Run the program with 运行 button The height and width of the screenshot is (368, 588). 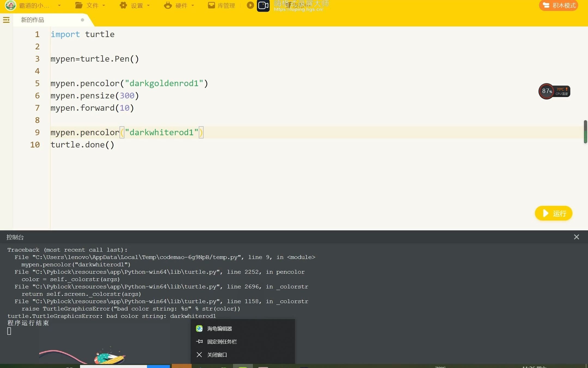553,213
